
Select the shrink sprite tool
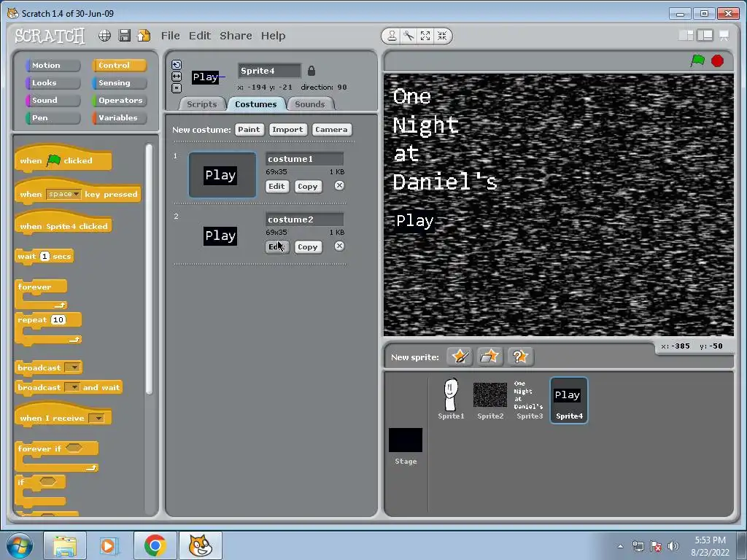[442, 36]
